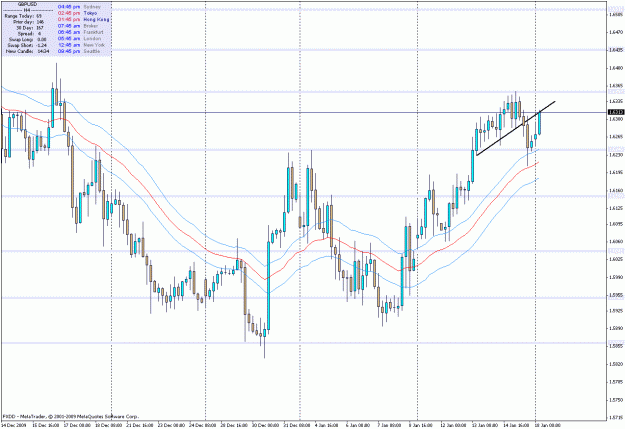Viewport: 625px width, 429px height.
Task: Select the Range Today value row
Action: [x=23, y=16]
